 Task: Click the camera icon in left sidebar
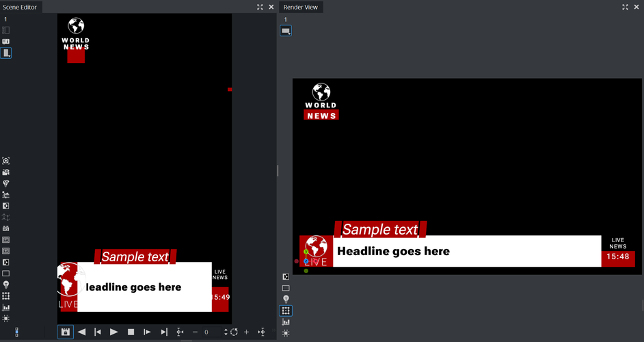click(6, 172)
